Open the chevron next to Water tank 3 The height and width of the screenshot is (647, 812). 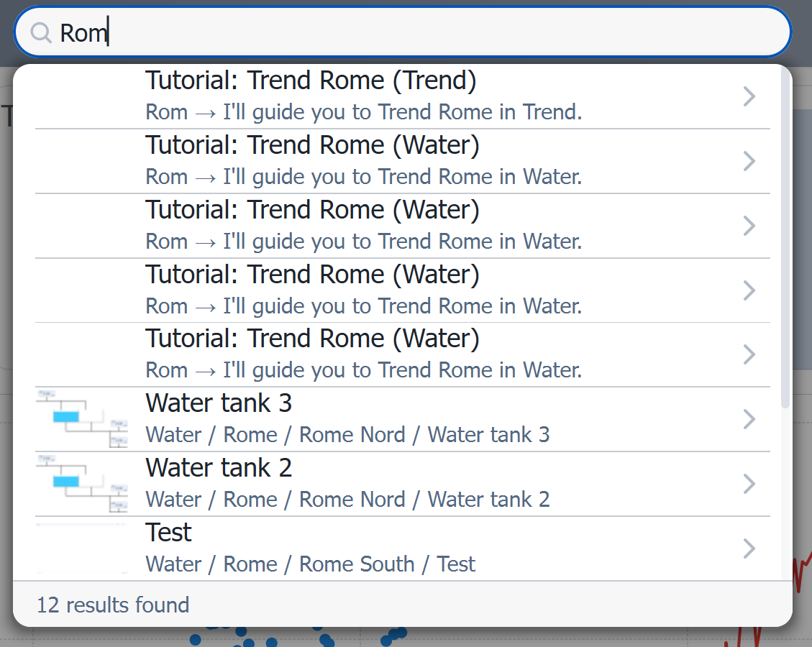(x=748, y=418)
